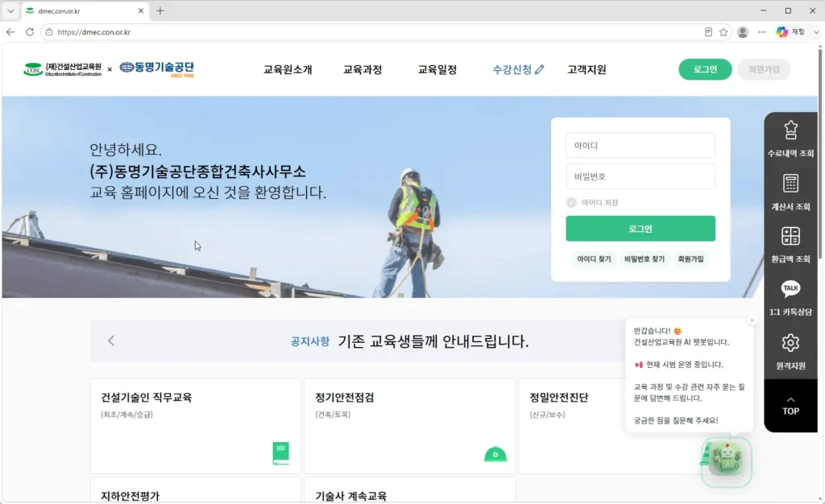The width and height of the screenshot is (825, 504).
Task: Click the 동명기술공단 logo
Action: pyautogui.click(x=157, y=69)
